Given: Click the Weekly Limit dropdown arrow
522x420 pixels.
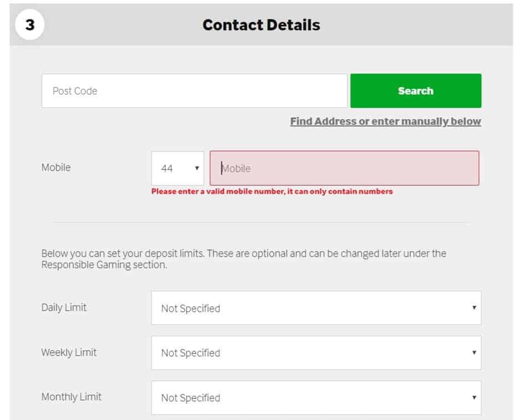Looking at the screenshot, I should 474,352.
